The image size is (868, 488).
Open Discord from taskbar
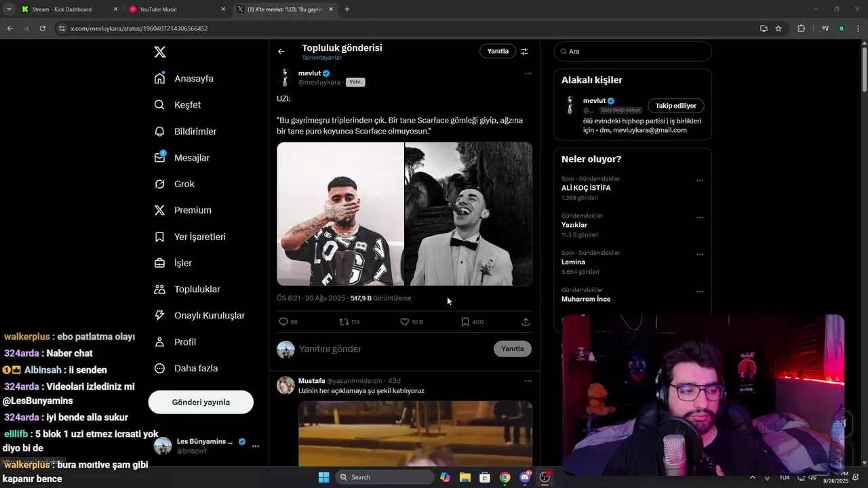[525, 477]
